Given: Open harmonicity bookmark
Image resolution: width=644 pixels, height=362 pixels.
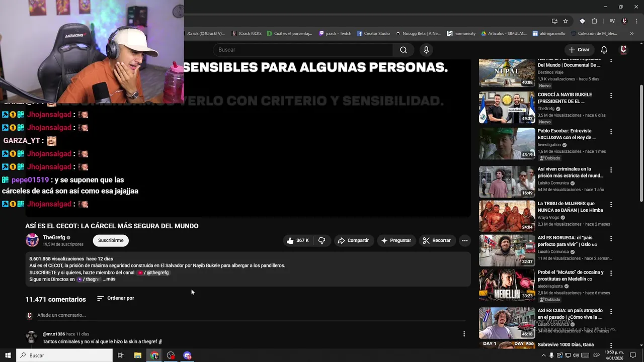Looking at the screenshot, I should point(461,33).
